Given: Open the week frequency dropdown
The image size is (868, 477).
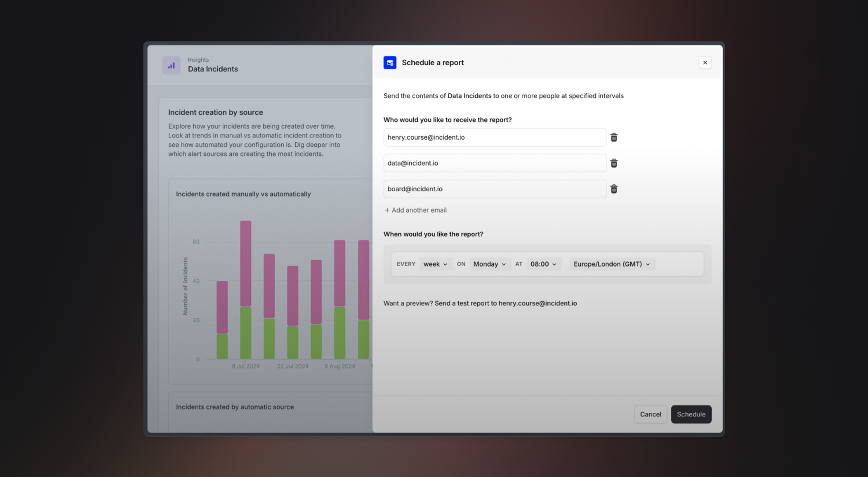Looking at the screenshot, I should pos(435,264).
